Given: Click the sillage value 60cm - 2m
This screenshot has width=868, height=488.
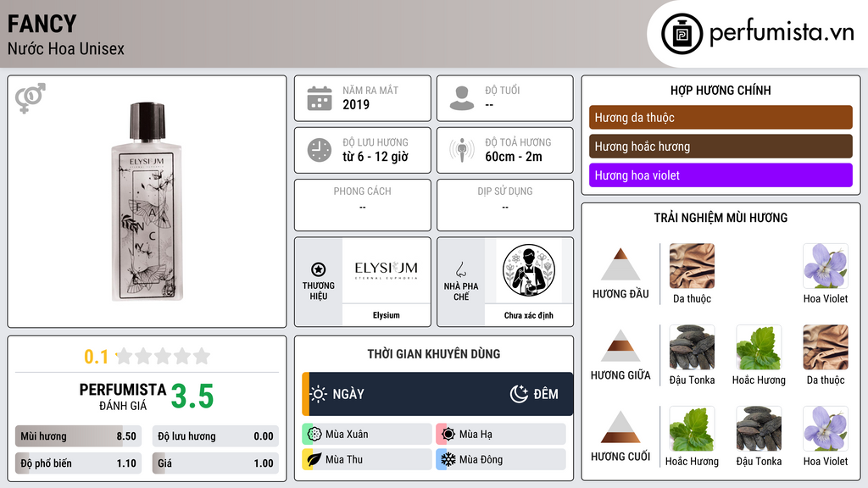Looking at the screenshot, I should click(514, 157).
